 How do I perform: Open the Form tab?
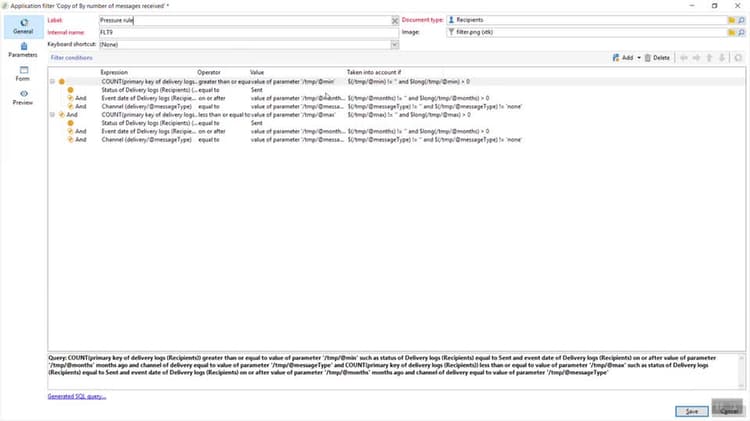coord(23,74)
